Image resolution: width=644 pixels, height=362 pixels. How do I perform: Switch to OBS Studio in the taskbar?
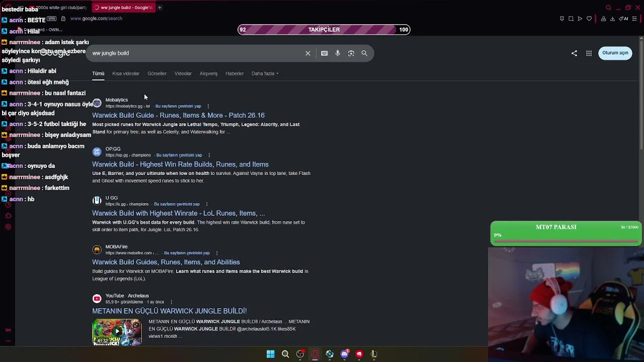pos(300,354)
